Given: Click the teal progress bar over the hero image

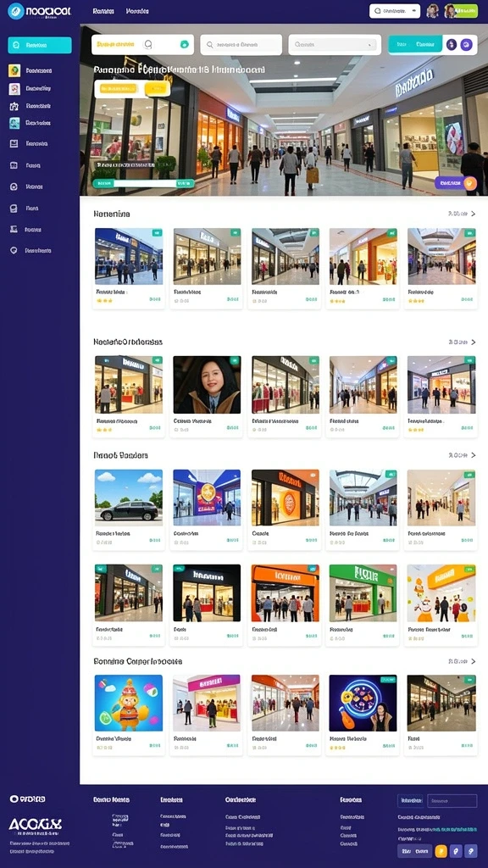Looking at the screenshot, I should tap(142, 183).
